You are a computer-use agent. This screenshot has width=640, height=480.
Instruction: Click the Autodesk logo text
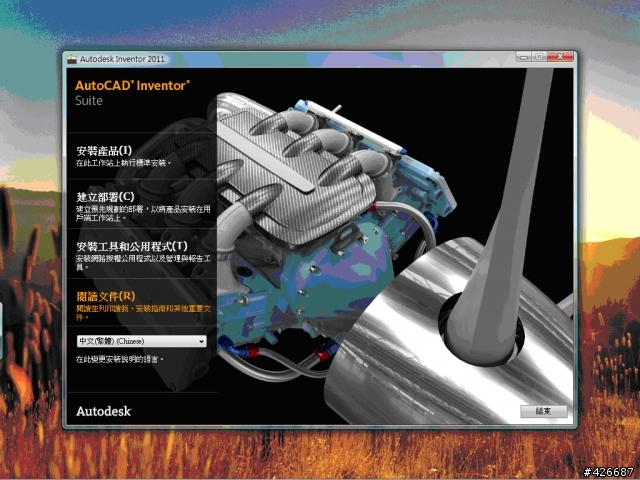pos(104,411)
